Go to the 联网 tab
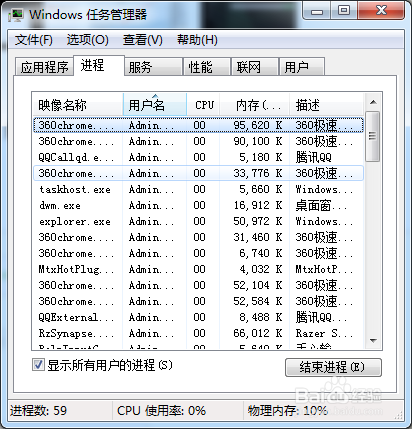 click(255, 67)
